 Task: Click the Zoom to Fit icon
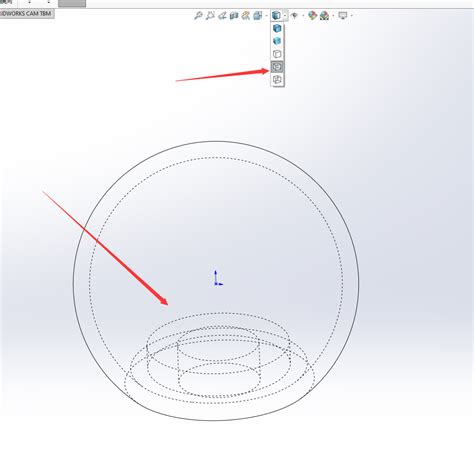198,15
